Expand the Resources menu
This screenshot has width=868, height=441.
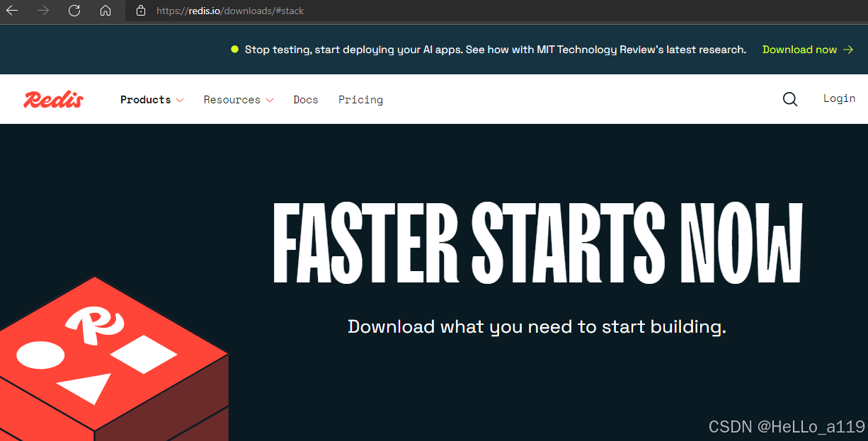click(x=239, y=100)
